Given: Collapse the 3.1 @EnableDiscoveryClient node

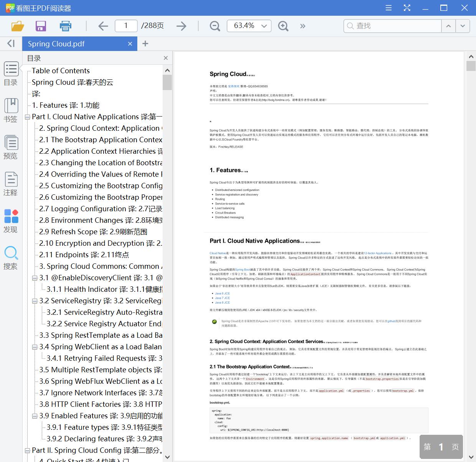Looking at the screenshot, I should [35, 278].
